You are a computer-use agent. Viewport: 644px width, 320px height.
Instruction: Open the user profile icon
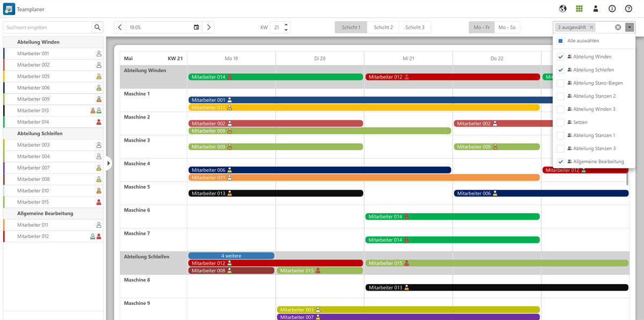pyautogui.click(x=596, y=9)
